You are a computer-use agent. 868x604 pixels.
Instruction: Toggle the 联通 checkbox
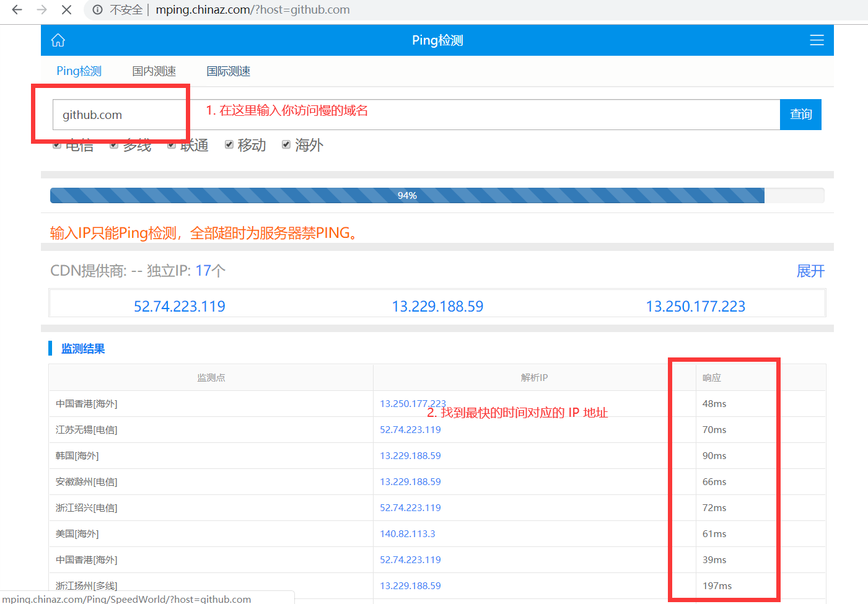(x=172, y=145)
